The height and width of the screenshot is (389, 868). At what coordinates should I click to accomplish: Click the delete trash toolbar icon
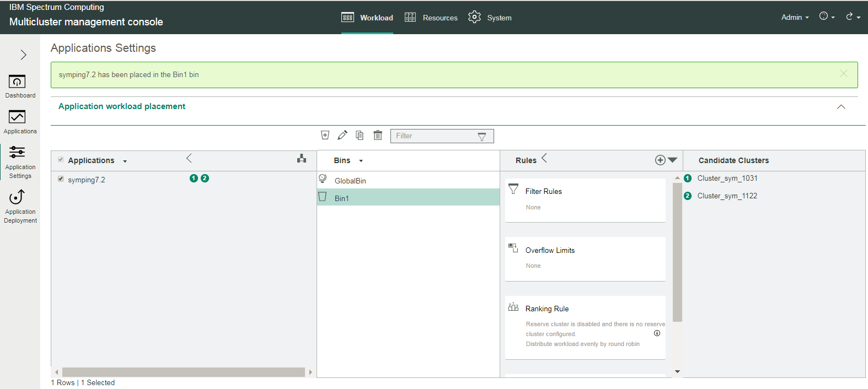pyautogui.click(x=378, y=135)
